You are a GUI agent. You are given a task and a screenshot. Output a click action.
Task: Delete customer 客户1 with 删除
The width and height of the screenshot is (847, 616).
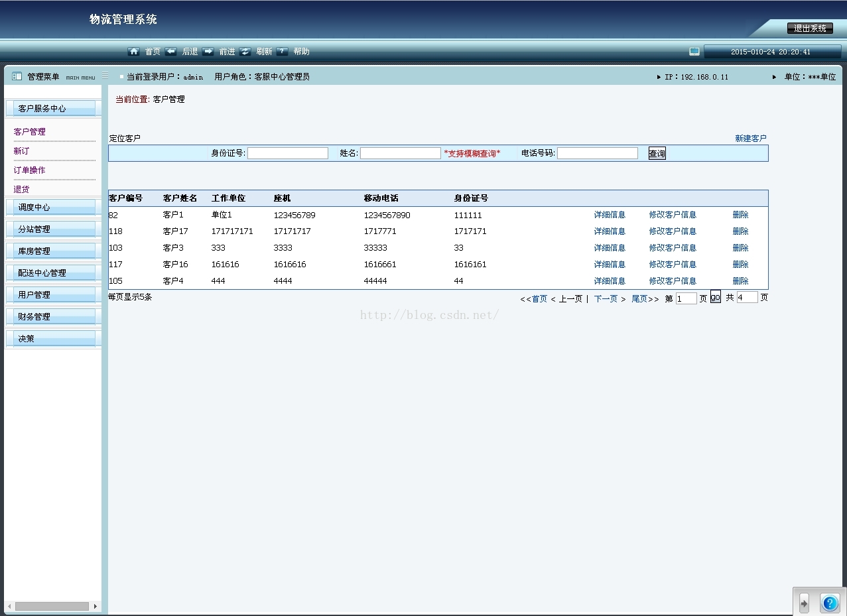741,215
